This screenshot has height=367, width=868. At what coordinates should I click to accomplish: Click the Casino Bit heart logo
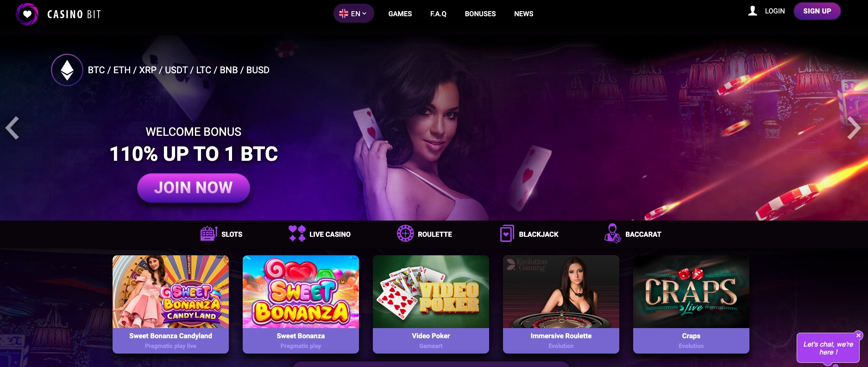pos(27,14)
